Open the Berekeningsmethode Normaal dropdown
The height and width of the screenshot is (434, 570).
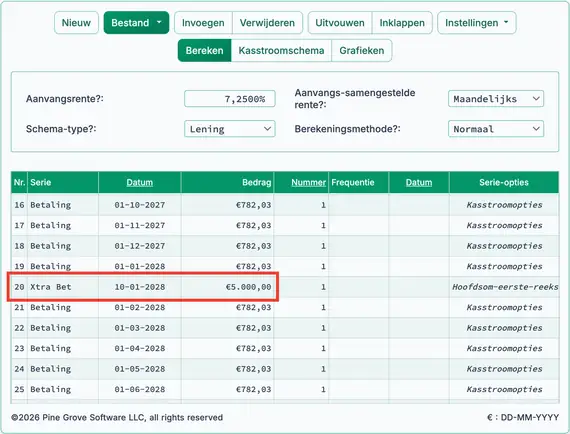pos(496,129)
